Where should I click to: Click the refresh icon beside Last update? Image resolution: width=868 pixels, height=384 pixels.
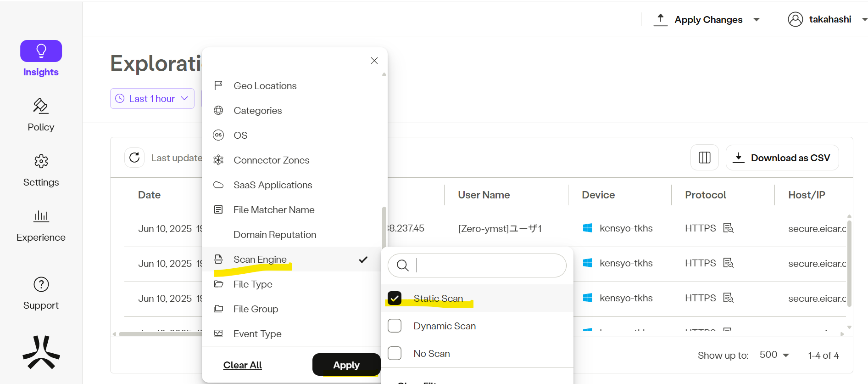click(x=134, y=158)
